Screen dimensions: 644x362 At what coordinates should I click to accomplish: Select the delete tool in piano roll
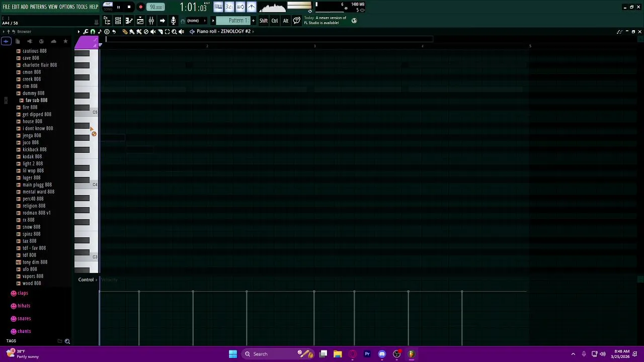146,31
